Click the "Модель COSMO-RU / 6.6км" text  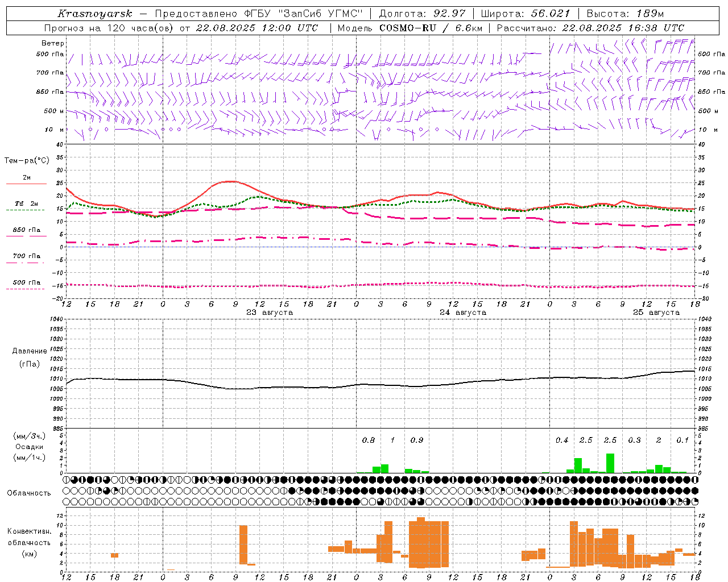[409, 28]
